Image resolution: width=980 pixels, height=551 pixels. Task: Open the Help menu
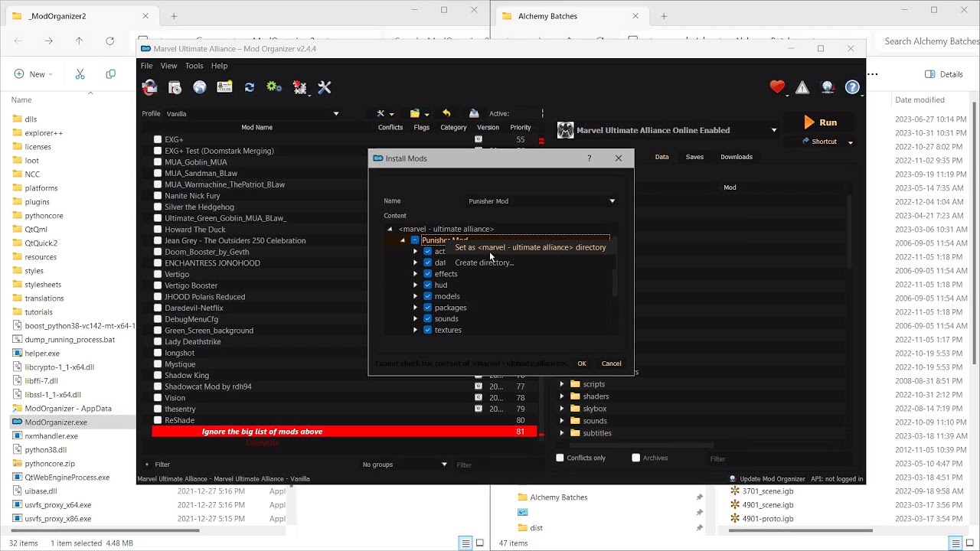point(219,66)
